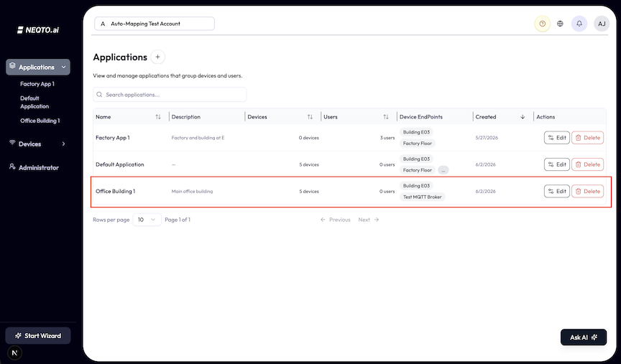Add a new application with plus icon
Image resolution: width=621 pixels, height=364 pixels.
tap(157, 57)
